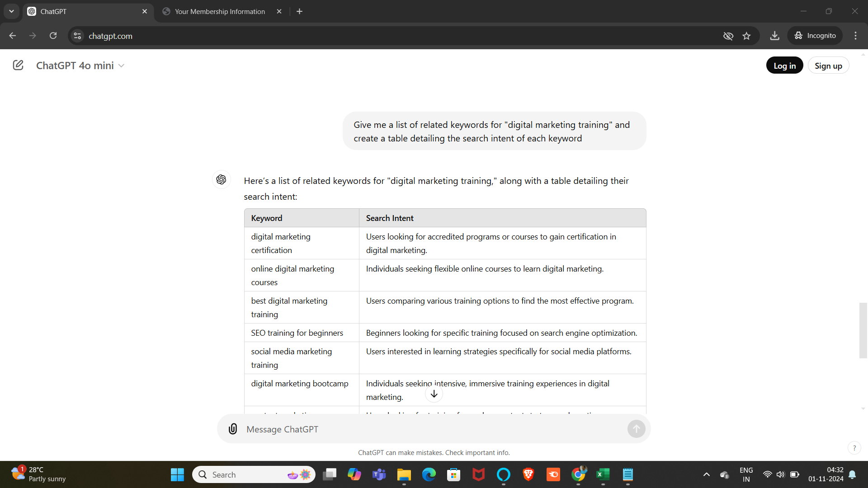Click the downloads icon in the browser toolbar

point(774,36)
